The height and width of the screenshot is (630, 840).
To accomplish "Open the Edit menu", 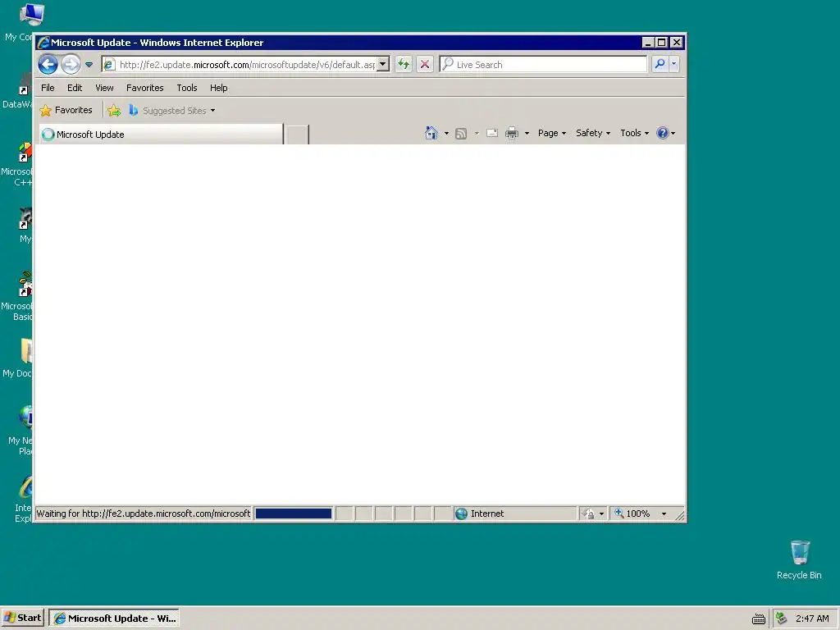I will tap(75, 88).
